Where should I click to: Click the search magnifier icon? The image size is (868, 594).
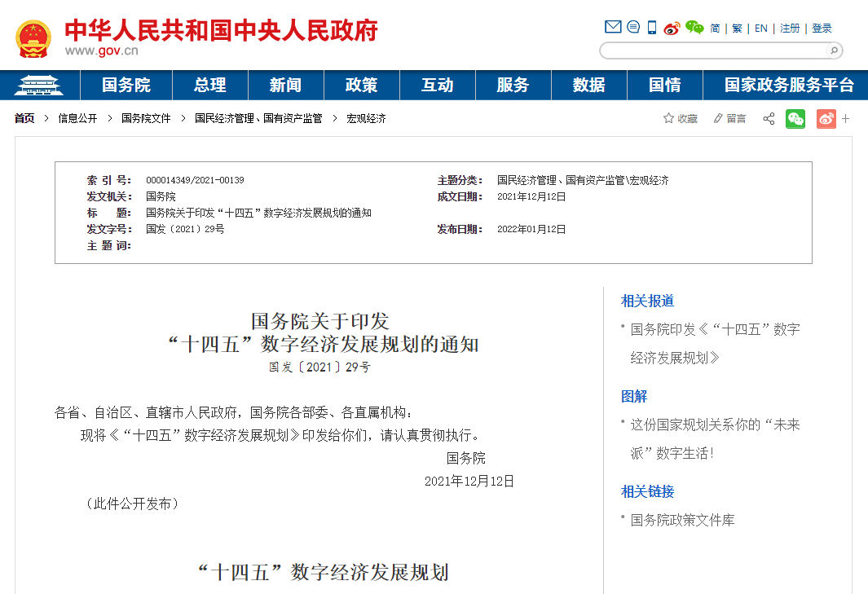833,51
